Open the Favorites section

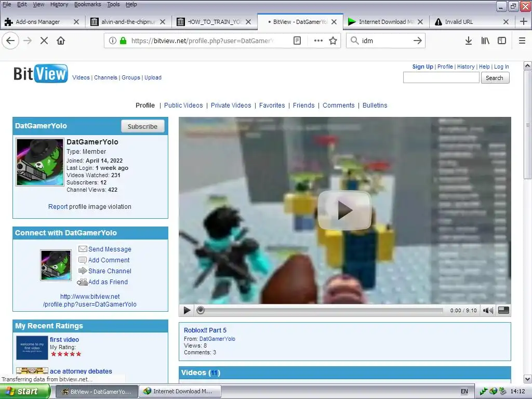(272, 105)
